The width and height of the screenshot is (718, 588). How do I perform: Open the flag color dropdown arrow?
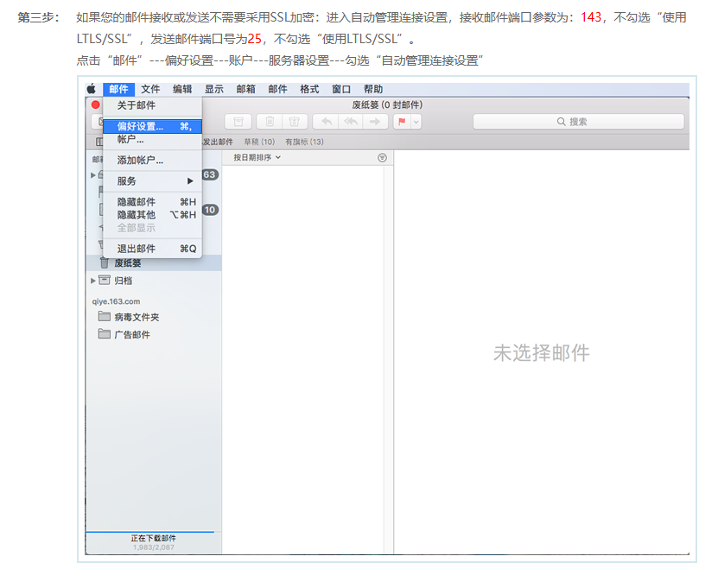click(x=416, y=122)
